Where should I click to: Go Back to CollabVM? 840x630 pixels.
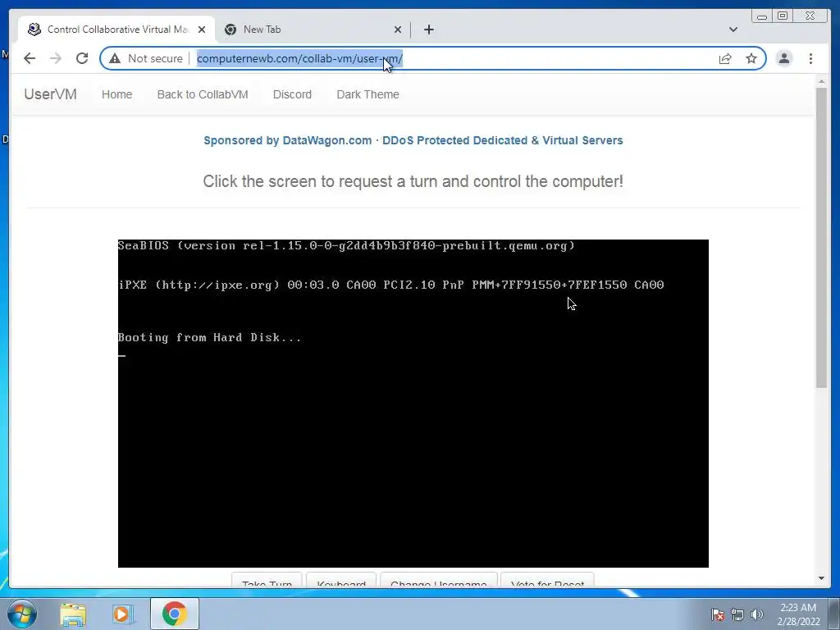tap(203, 94)
